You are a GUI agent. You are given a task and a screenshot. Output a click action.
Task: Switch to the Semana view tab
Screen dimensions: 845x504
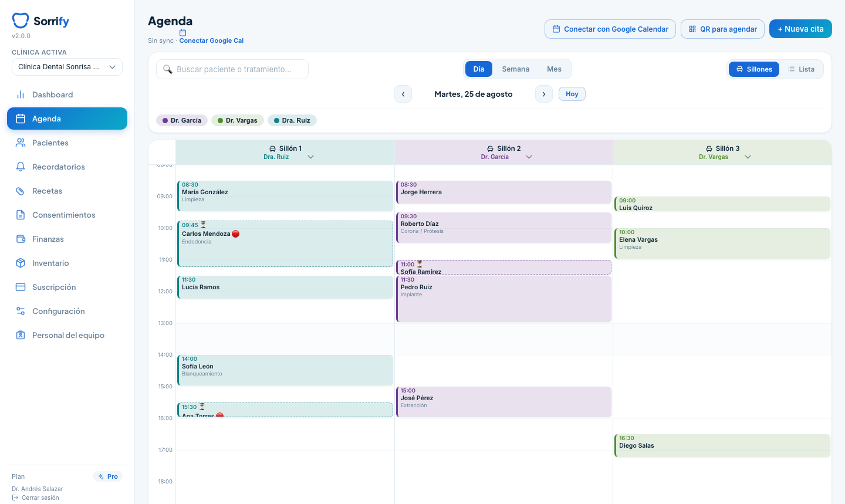pos(516,69)
